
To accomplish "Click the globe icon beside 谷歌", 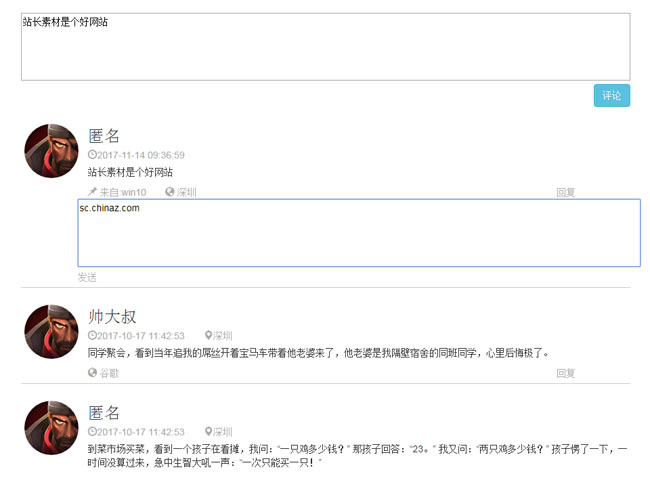I will point(92,373).
